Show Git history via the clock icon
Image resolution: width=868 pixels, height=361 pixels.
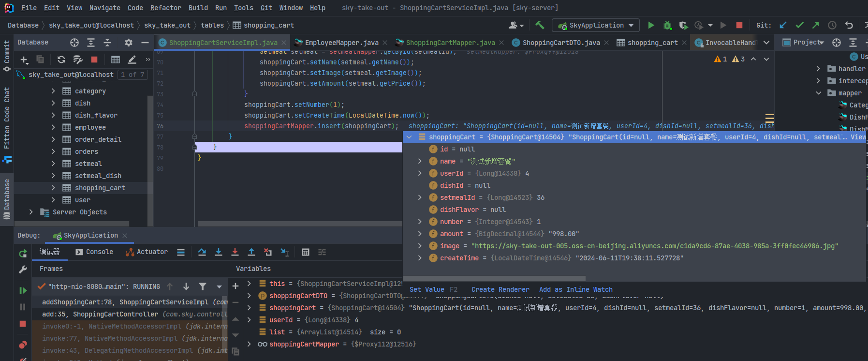click(832, 25)
